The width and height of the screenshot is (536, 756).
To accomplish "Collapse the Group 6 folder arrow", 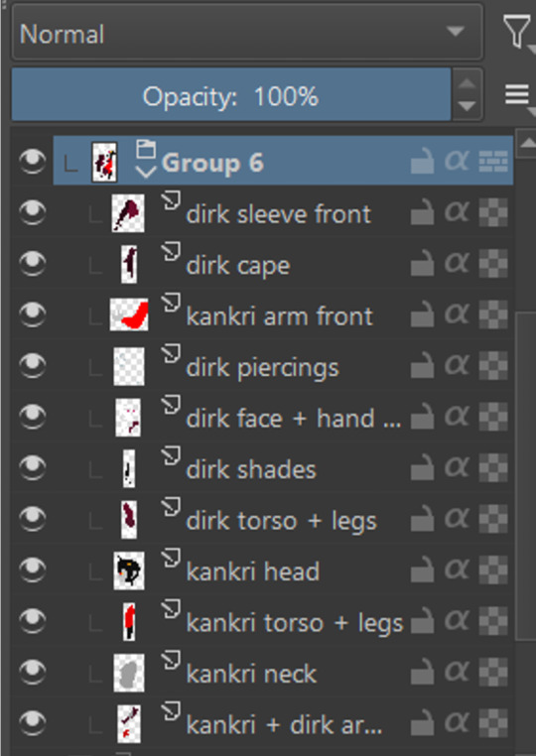I will pyautogui.click(x=146, y=172).
